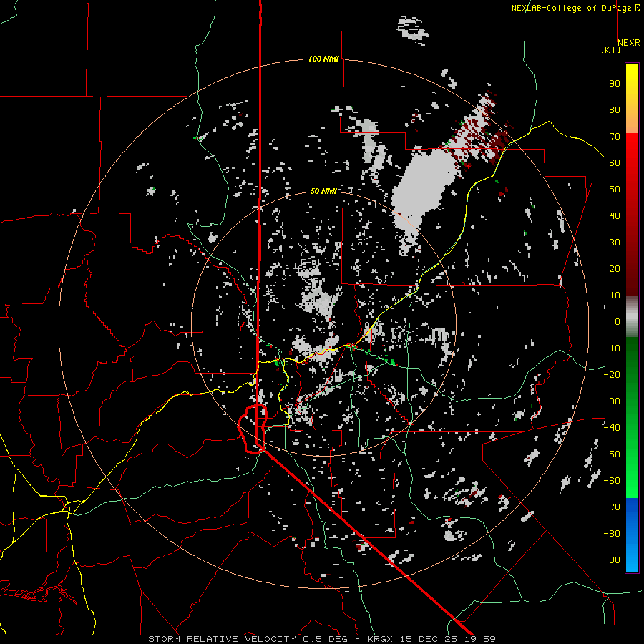
Task: Click the [KT] units label
Action: pos(611,49)
